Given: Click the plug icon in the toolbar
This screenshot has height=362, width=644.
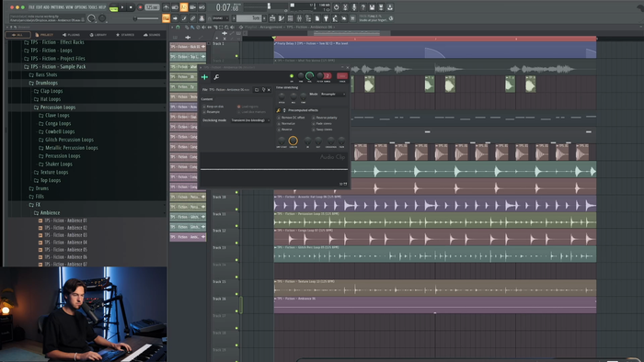Looking at the screenshot, I should [x=326, y=18].
